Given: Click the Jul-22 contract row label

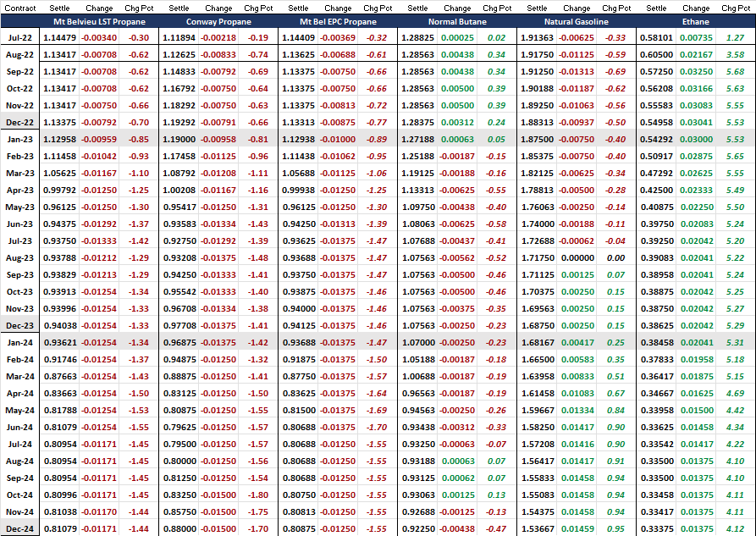Looking at the screenshot, I should point(20,37).
